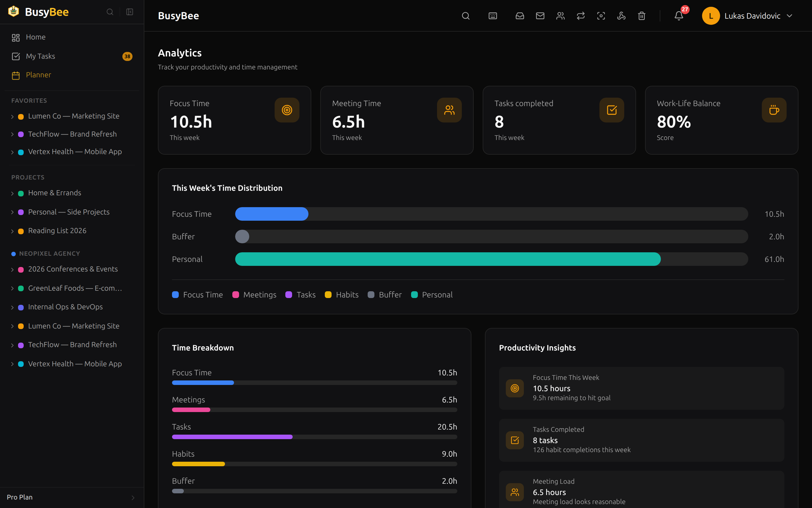Click the Tasks purple breakdown bar
The image size is (812, 508).
(232, 437)
